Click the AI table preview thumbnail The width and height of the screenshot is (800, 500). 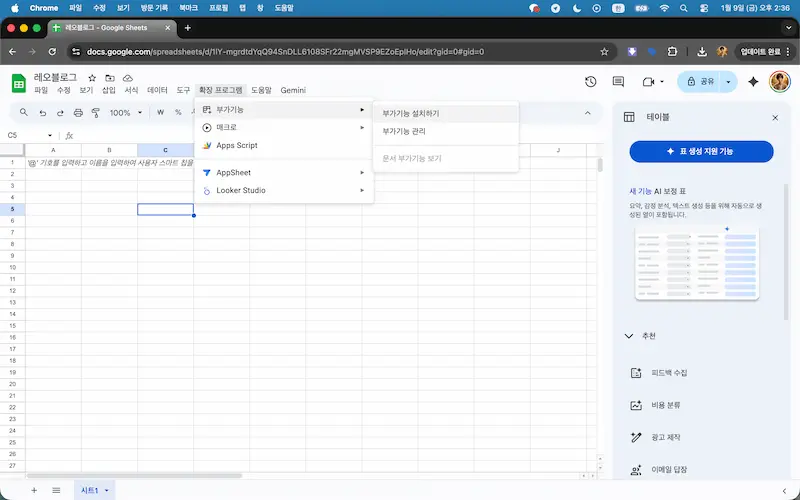(697, 263)
